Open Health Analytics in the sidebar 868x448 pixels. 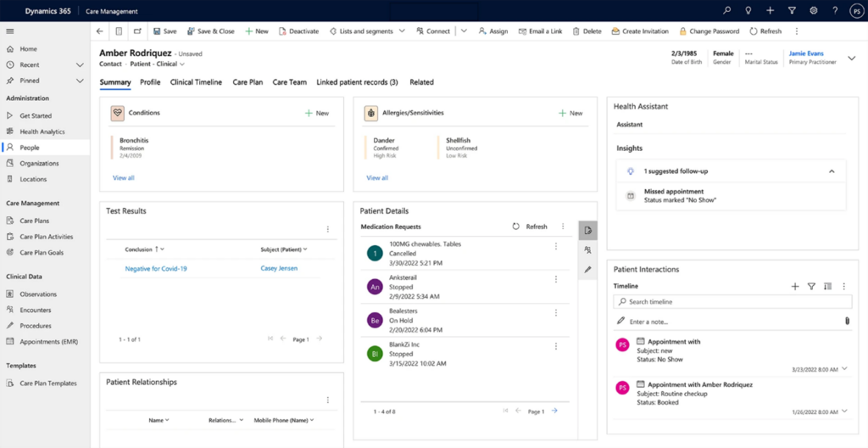(42, 132)
